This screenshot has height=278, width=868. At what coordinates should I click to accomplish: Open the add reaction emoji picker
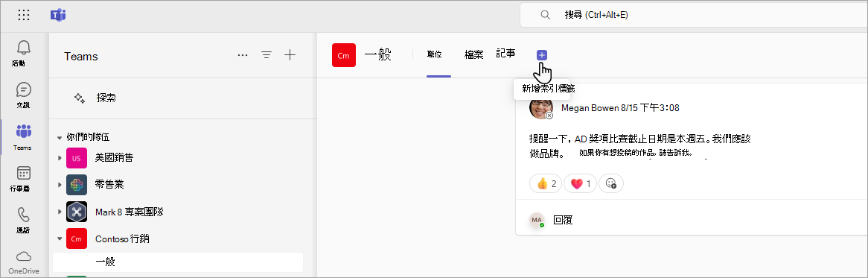click(611, 183)
